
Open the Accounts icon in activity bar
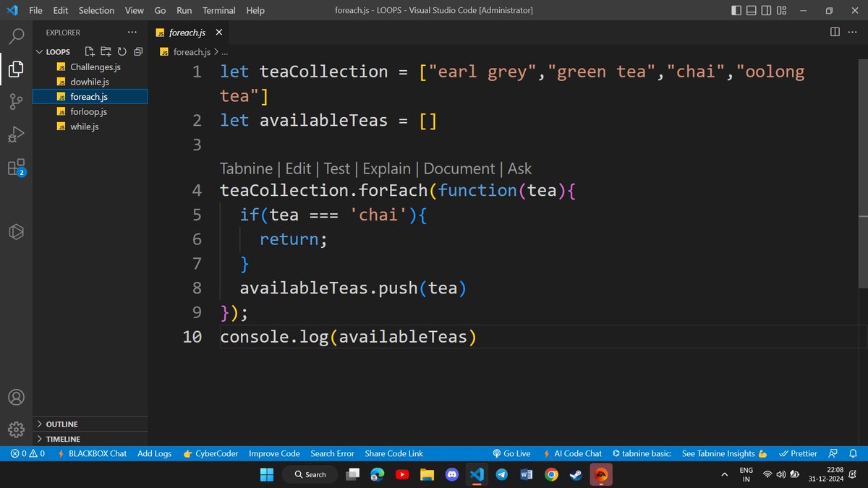point(16,398)
